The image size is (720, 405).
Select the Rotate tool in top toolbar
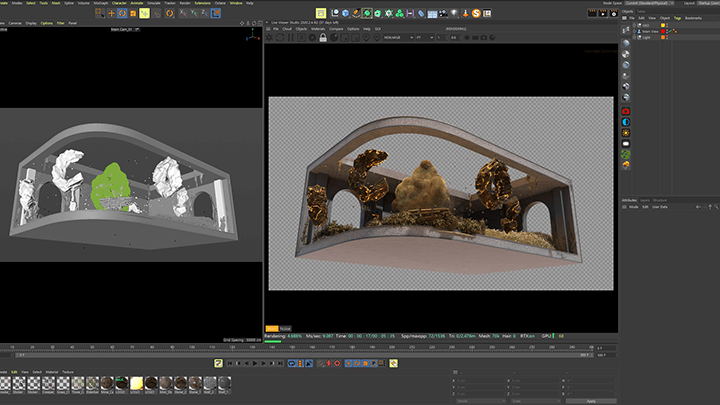[x=122, y=13]
